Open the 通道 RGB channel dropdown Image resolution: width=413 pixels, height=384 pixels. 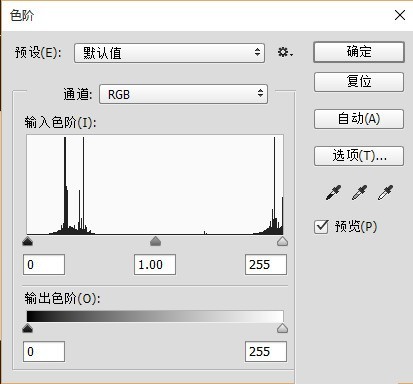tap(183, 94)
